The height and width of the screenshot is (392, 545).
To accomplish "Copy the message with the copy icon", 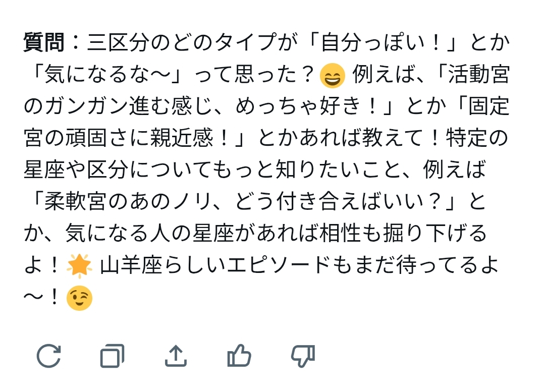I will tap(112, 356).
